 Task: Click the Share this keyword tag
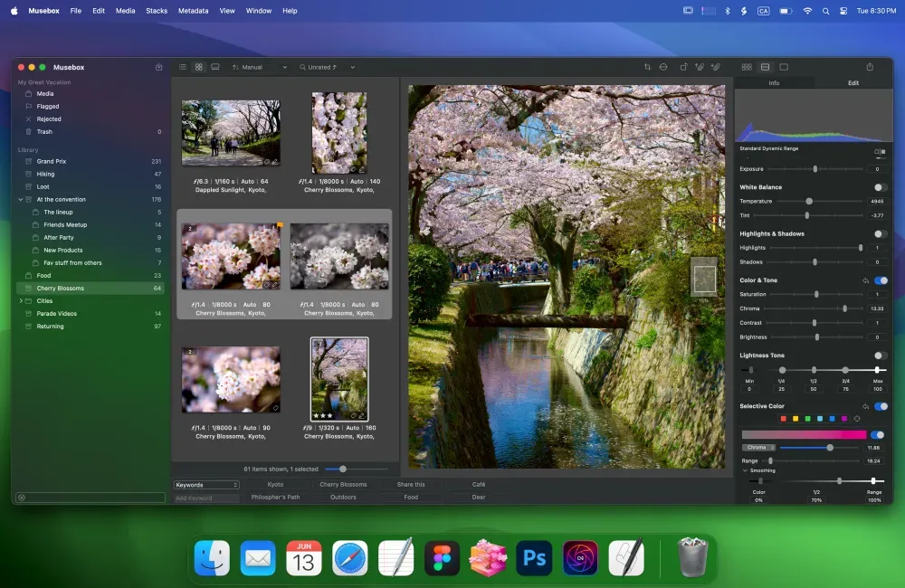pyautogui.click(x=410, y=484)
